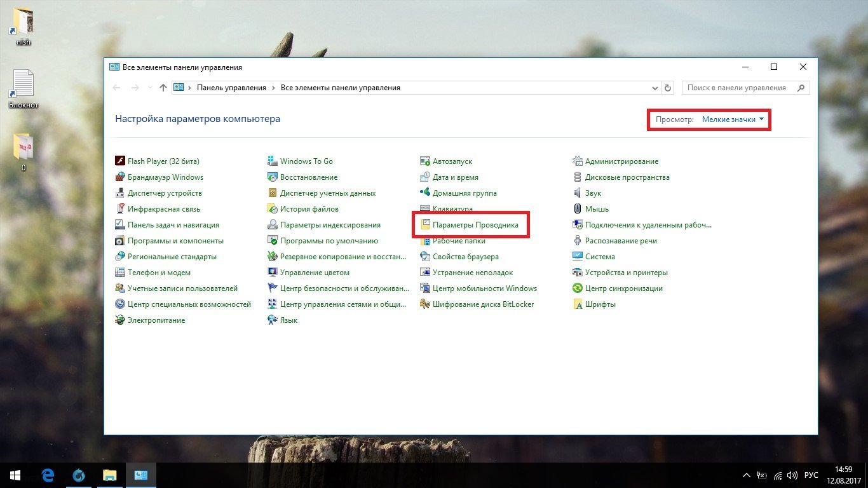Click the Свойства браузера icon
This screenshot has width=868, height=488.
click(425, 257)
